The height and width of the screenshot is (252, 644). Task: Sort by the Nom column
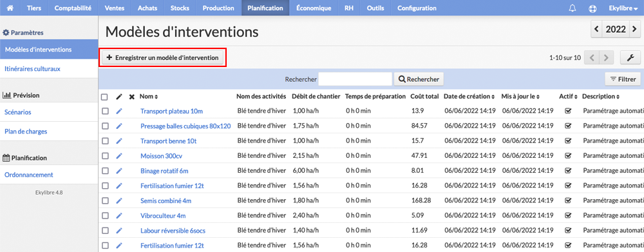click(149, 97)
